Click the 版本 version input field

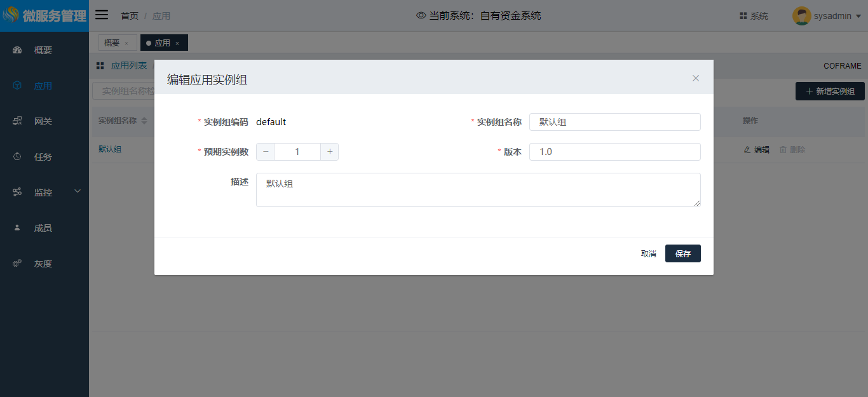(614, 152)
